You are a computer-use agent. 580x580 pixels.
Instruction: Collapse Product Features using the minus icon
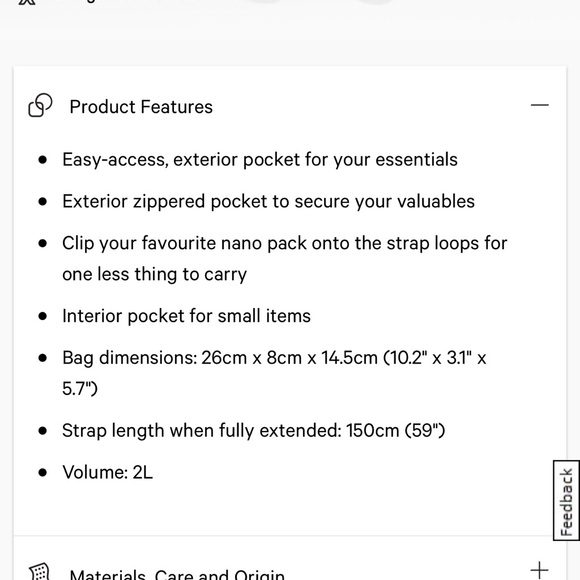point(539,105)
